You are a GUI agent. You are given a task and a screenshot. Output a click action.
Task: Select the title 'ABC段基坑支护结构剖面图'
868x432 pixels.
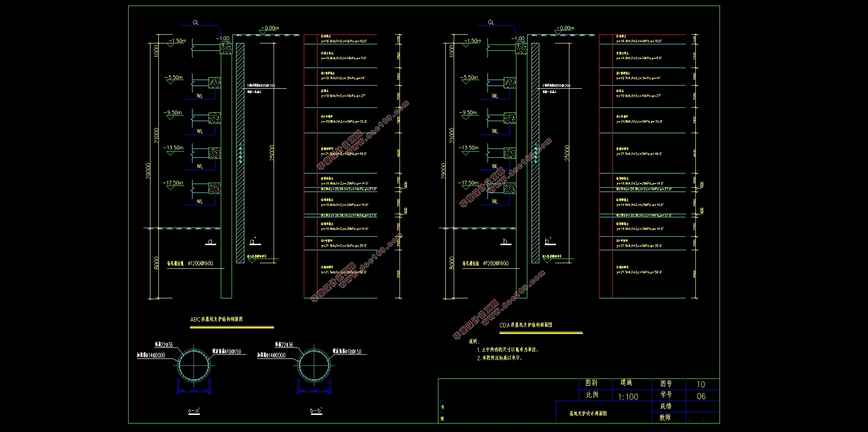click(217, 320)
